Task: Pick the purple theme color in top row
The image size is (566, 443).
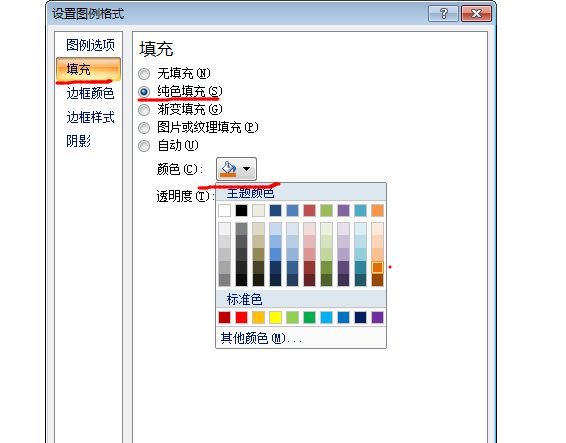Action: click(x=343, y=210)
